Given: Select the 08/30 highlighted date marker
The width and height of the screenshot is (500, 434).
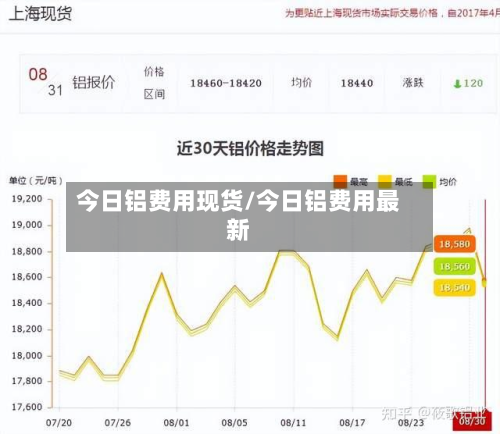Looking at the screenshot, I should point(472,421).
